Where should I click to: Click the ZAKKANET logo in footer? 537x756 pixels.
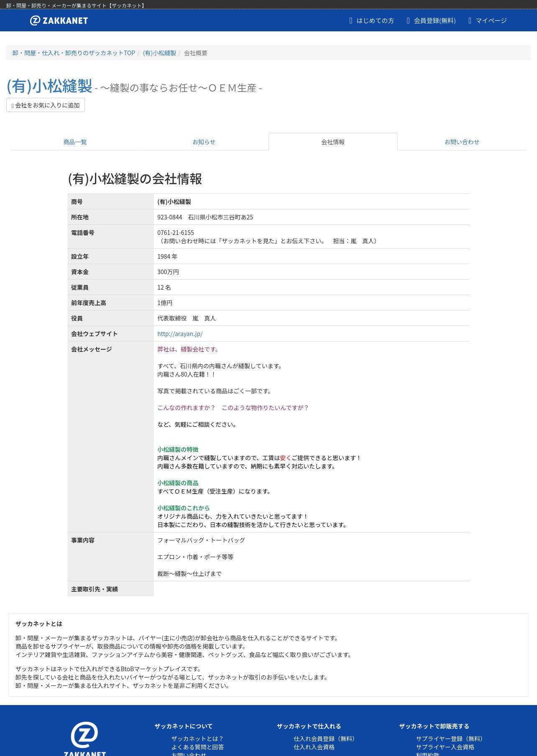pyautogui.click(x=84, y=738)
